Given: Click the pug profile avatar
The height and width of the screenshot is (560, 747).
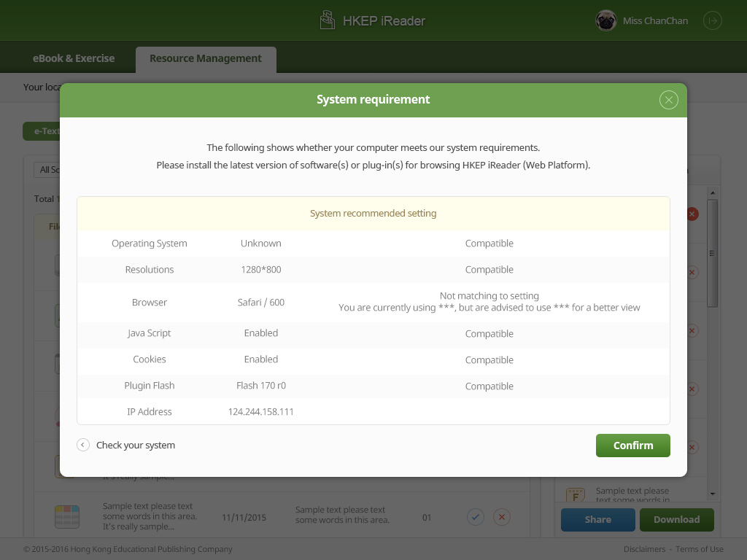Looking at the screenshot, I should pyautogui.click(x=605, y=21).
